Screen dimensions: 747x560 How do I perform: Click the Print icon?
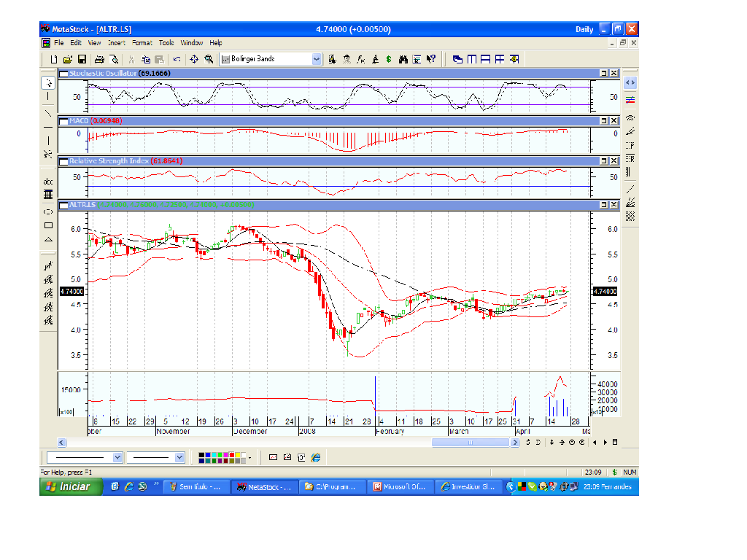(x=99, y=59)
